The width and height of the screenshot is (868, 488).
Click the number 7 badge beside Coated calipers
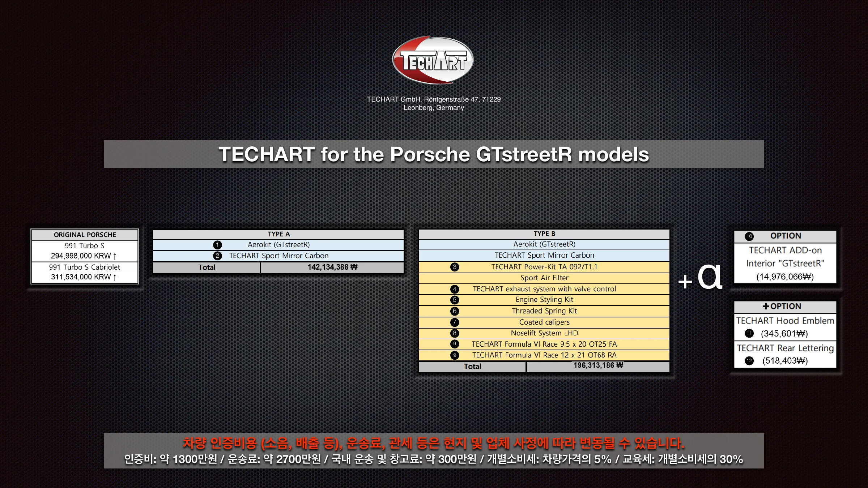pyautogui.click(x=455, y=322)
